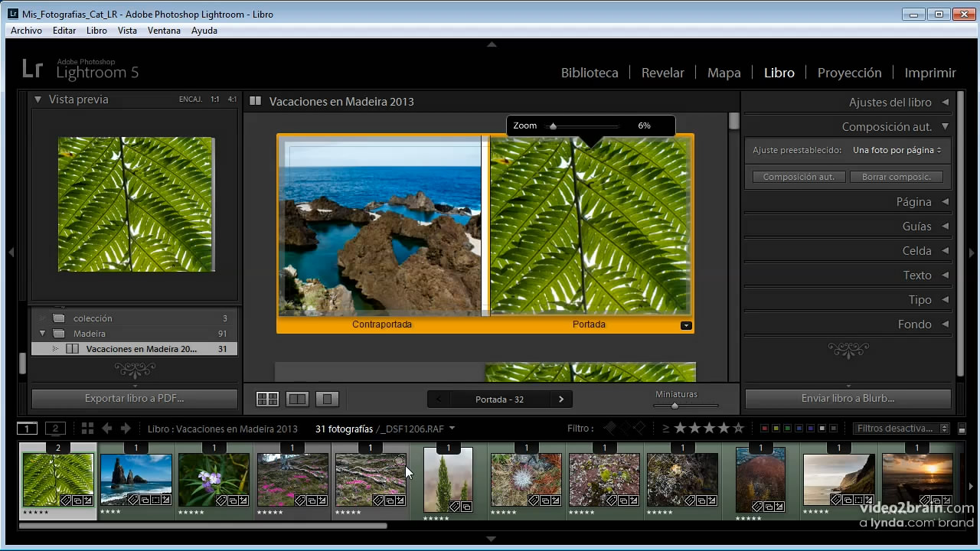Go to previous page arrow beside Portada - 32

coord(438,399)
